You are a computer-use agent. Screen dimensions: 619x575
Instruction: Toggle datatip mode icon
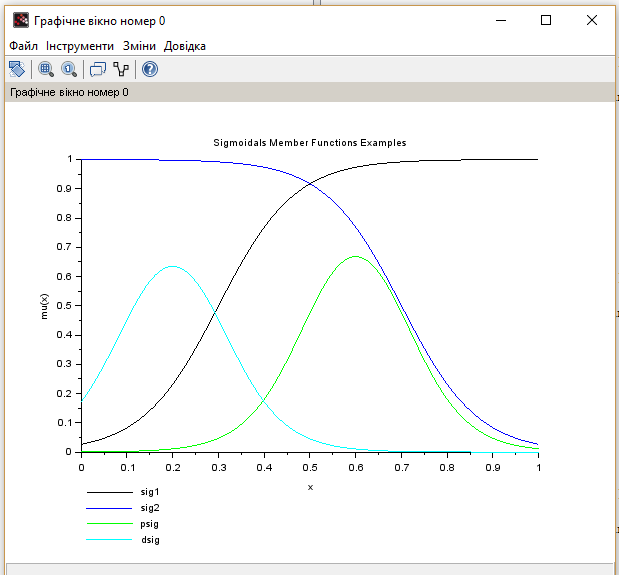97,69
